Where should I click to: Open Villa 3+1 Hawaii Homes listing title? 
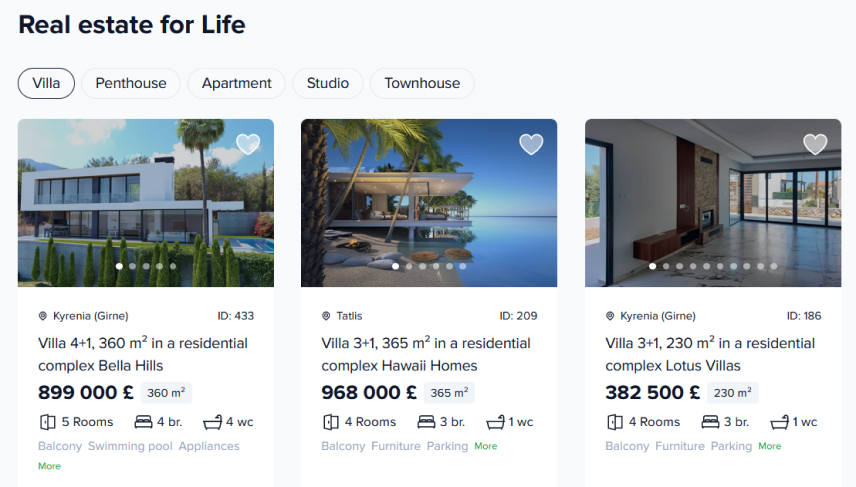pos(426,354)
